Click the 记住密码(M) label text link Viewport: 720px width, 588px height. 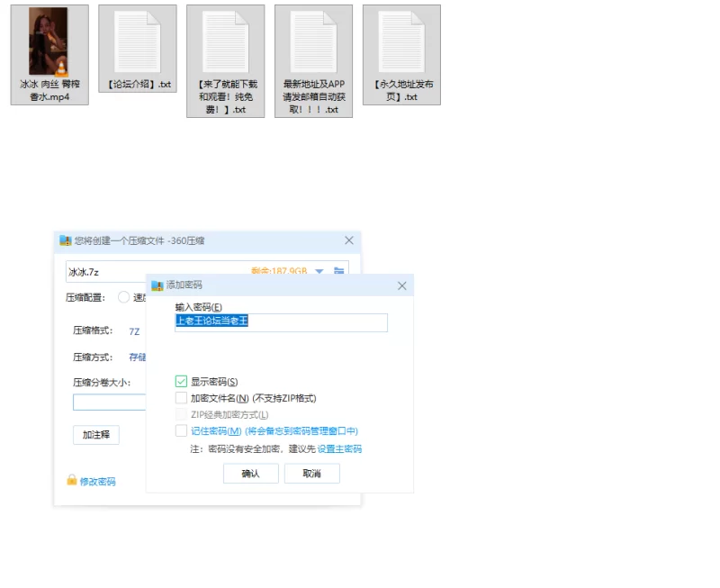click(x=274, y=431)
